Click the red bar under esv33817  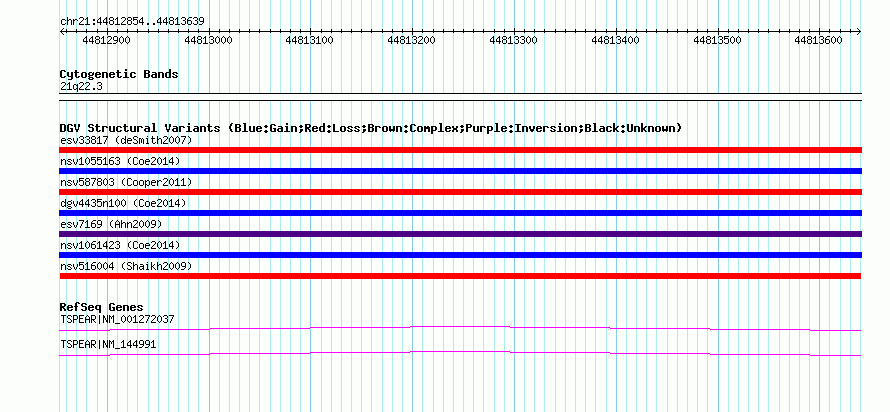coord(460,150)
